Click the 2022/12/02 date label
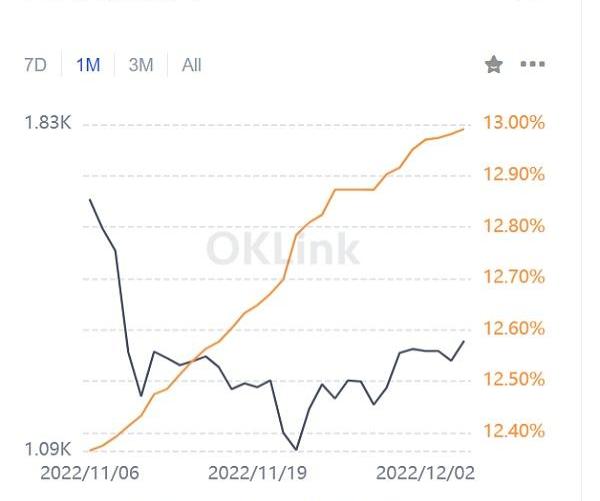Viewport: 600px width, 501px height. pos(425,471)
